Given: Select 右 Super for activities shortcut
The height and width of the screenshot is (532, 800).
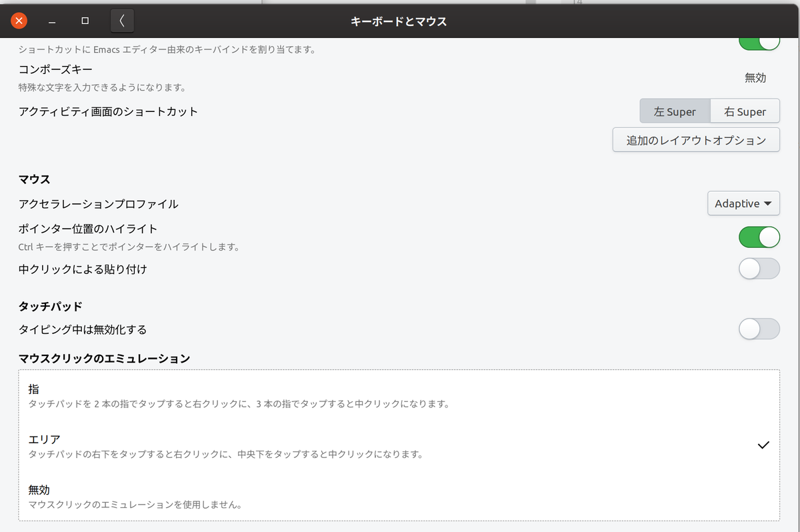Looking at the screenshot, I should pos(745,111).
